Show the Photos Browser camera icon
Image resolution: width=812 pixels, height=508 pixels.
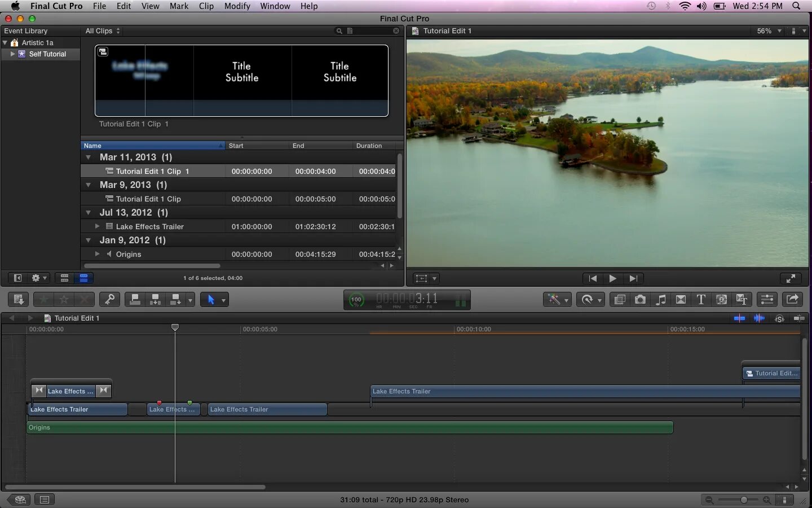(640, 300)
